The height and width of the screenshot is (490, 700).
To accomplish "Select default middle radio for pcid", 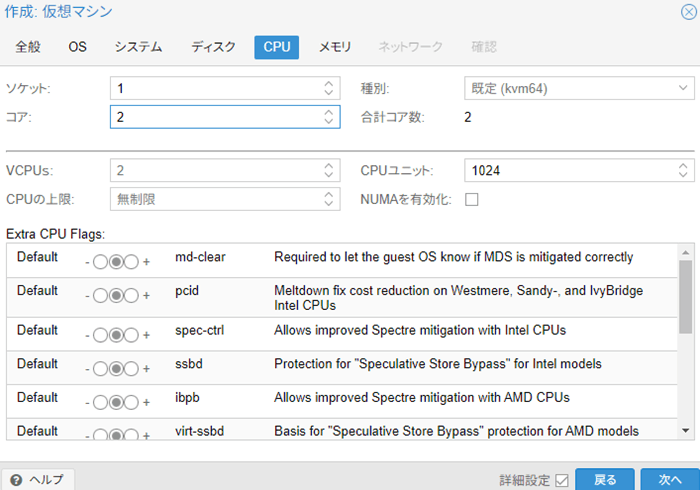I will (x=116, y=295).
